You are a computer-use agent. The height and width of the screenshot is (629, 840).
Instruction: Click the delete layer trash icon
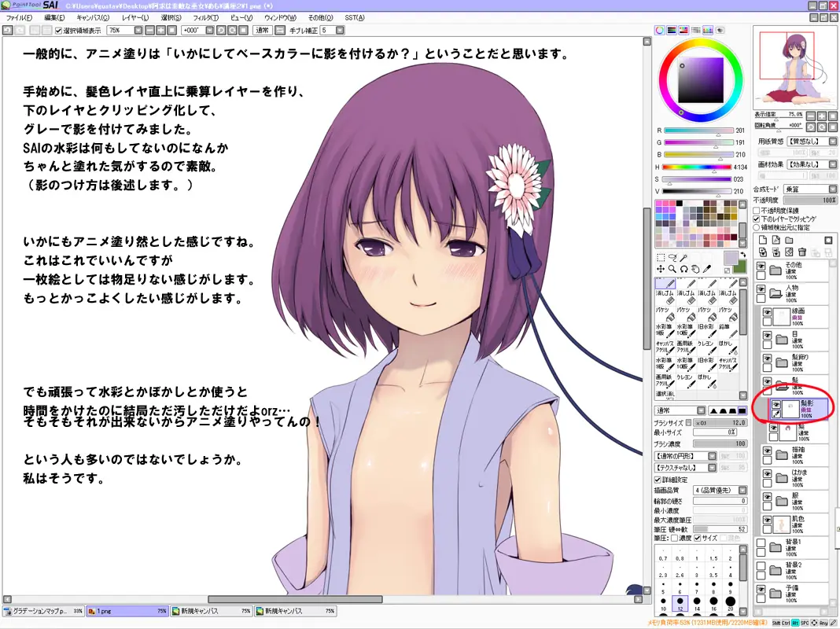(802, 252)
